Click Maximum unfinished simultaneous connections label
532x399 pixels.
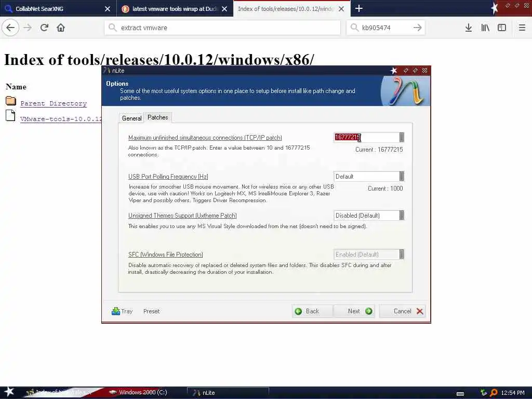point(205,137)
